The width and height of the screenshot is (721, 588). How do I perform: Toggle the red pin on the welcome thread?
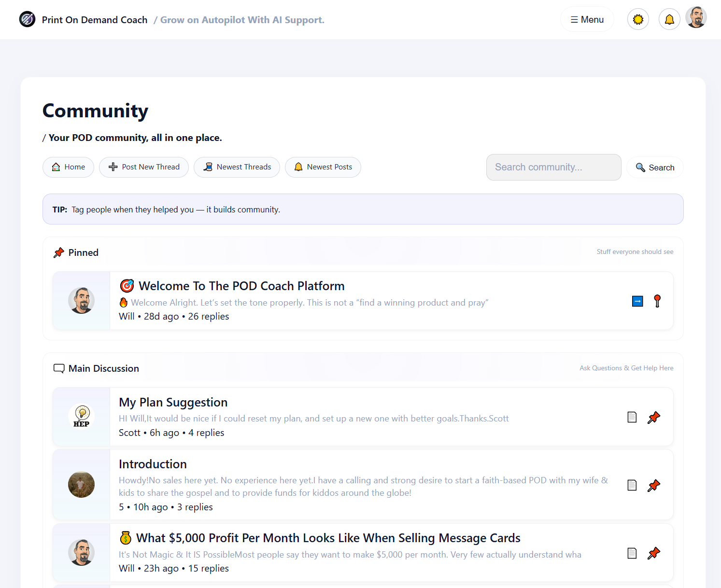(x=657, y=301)
